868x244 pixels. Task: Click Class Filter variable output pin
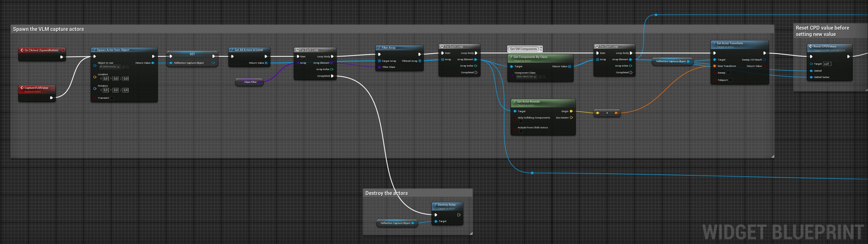click(x=260, y=82)
